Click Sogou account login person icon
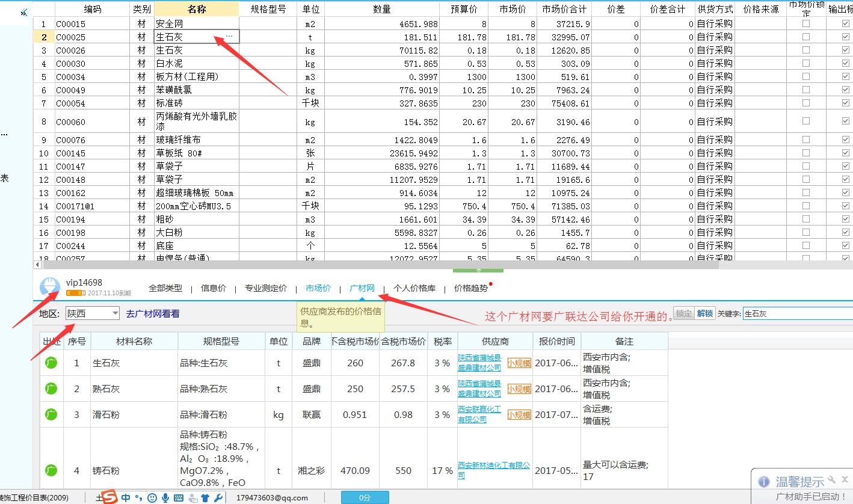The image size is (853, 504). (192, 497)
